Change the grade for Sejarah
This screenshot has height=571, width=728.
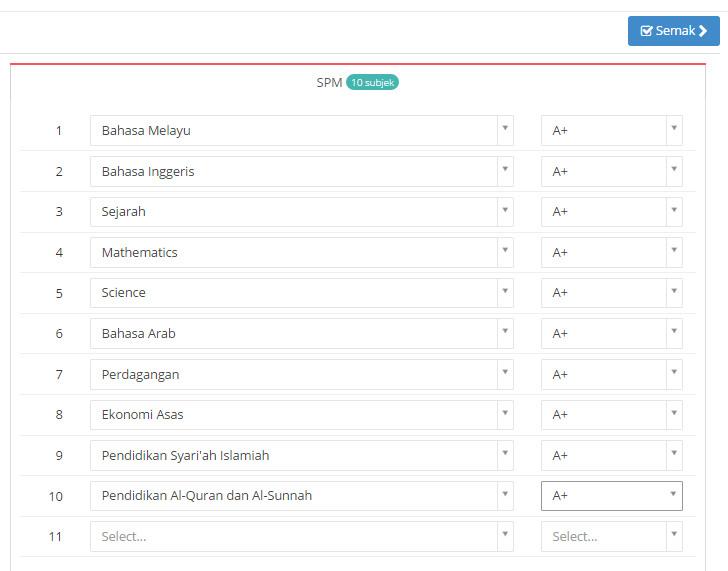point(611,212)
